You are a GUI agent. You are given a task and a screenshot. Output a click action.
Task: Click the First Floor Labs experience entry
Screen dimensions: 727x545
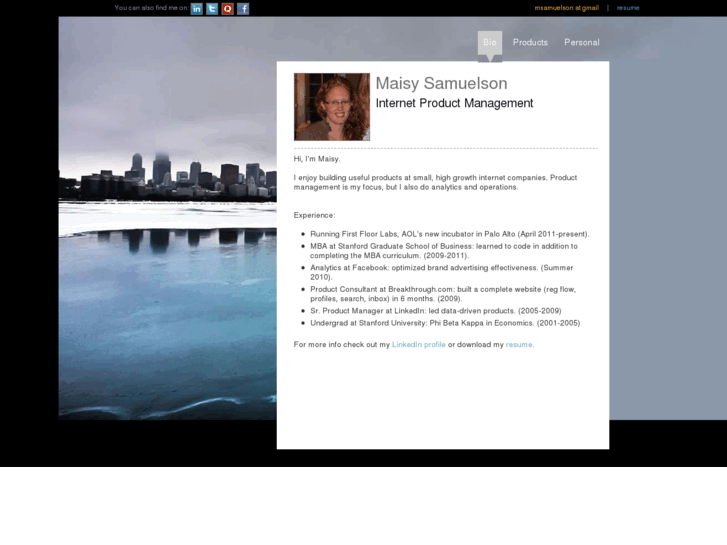449,234
